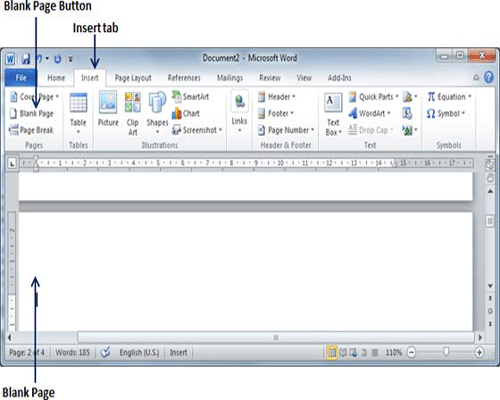The height and width of the screenshot is (400, 500).
Task: Insert a Page Break
Action: point(31,130)
